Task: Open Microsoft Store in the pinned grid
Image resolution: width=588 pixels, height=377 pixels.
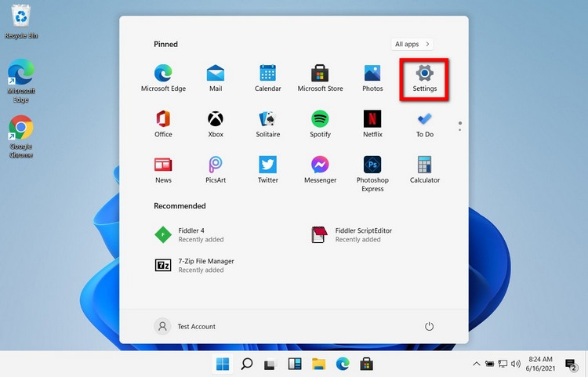Action: [320, 78]
